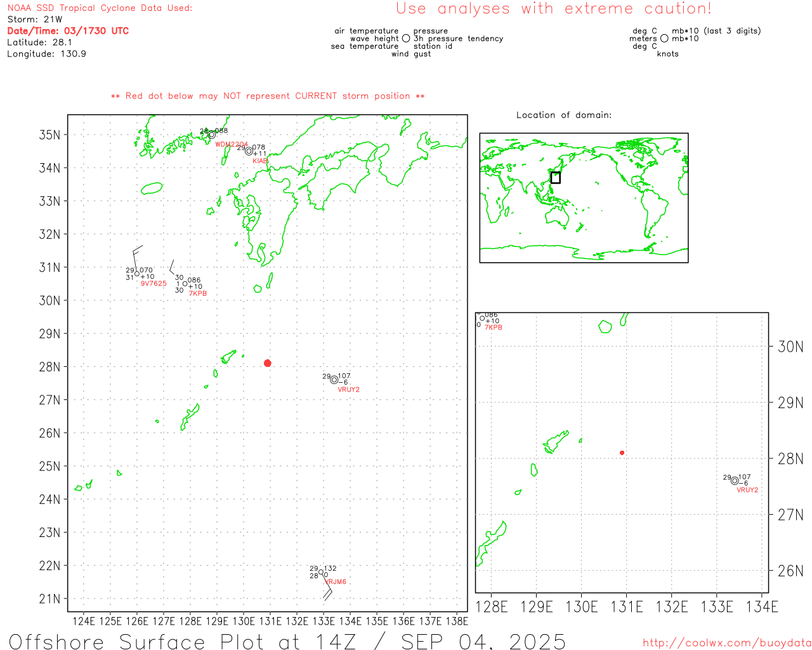The image size is (812, 650).
Task: Select the black domain box on the world map
Action: point(555,178)
